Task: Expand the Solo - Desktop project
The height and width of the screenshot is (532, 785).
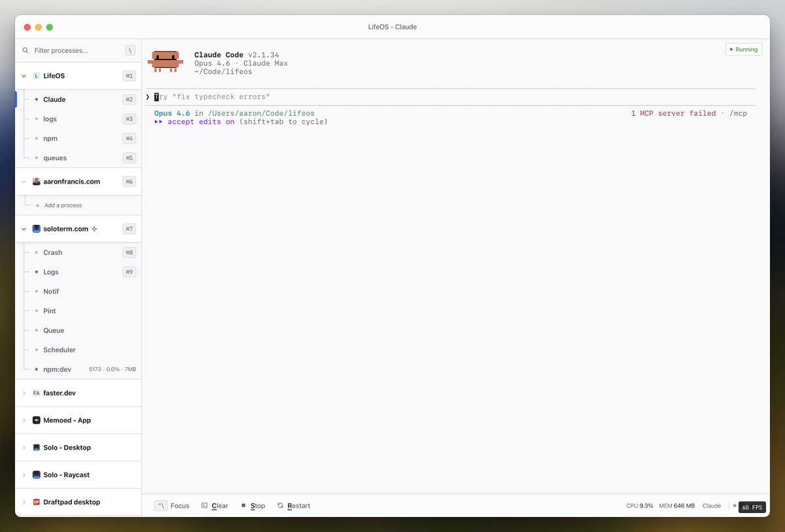Action: click(x=24, y=448)
